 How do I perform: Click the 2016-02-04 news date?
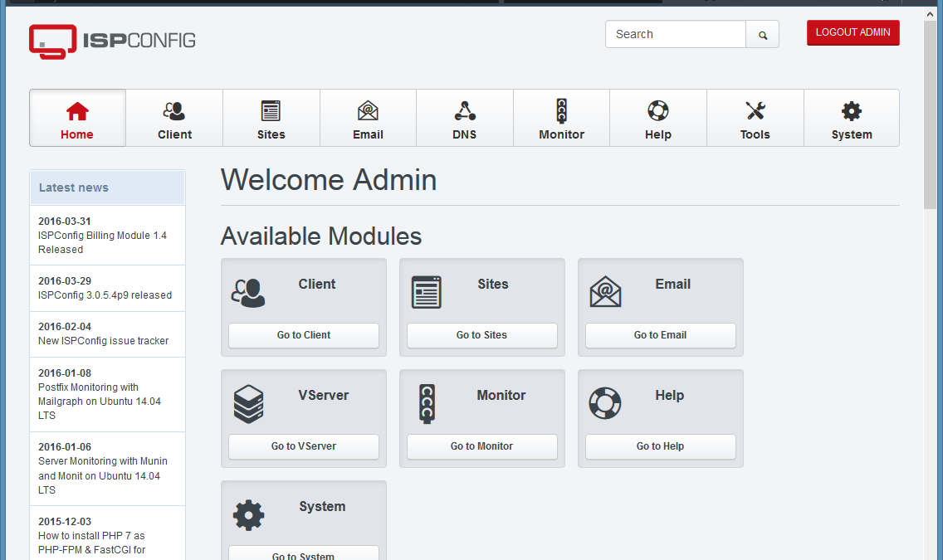pos(65,326)
